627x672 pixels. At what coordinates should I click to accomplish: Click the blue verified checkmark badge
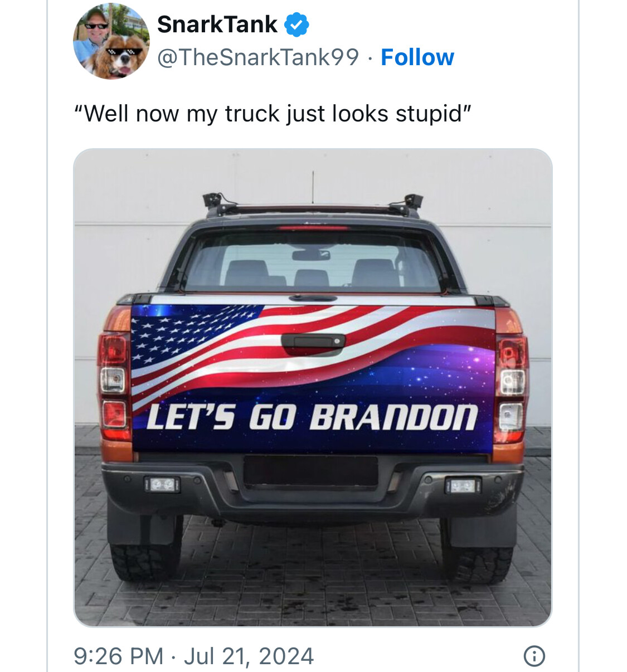pyautogui.click(x=297, y=25)
